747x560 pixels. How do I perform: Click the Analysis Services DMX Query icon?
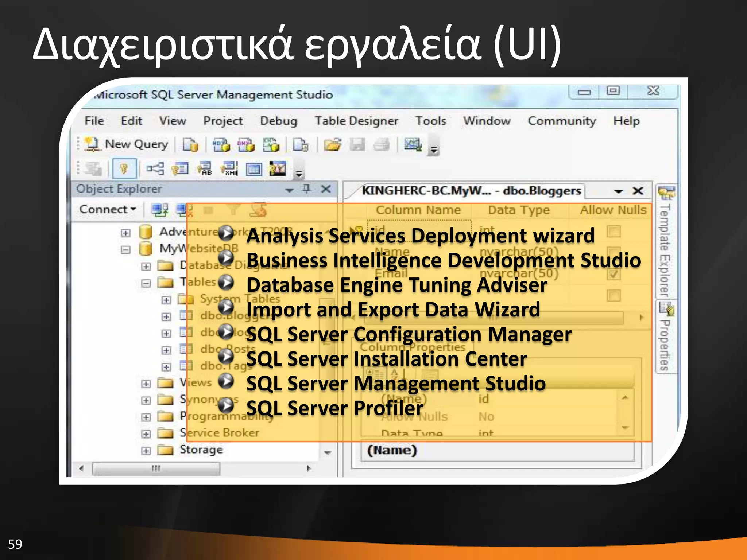(246, 145)
